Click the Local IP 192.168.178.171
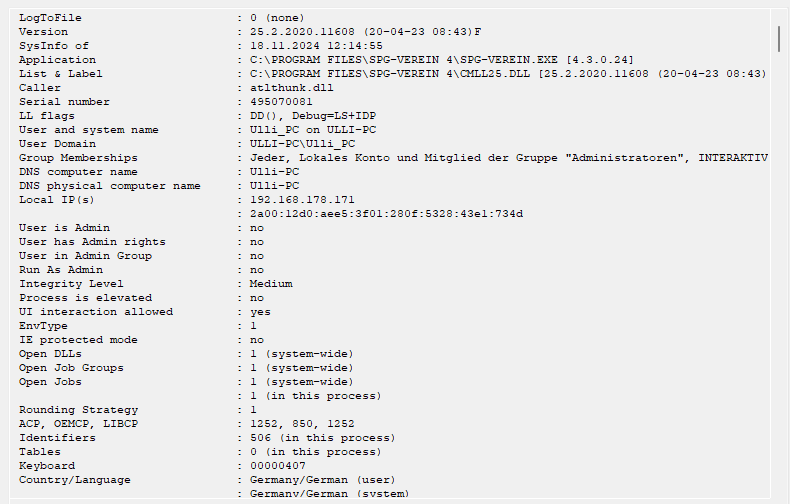The image size is (790, 504). click(302, 200)
